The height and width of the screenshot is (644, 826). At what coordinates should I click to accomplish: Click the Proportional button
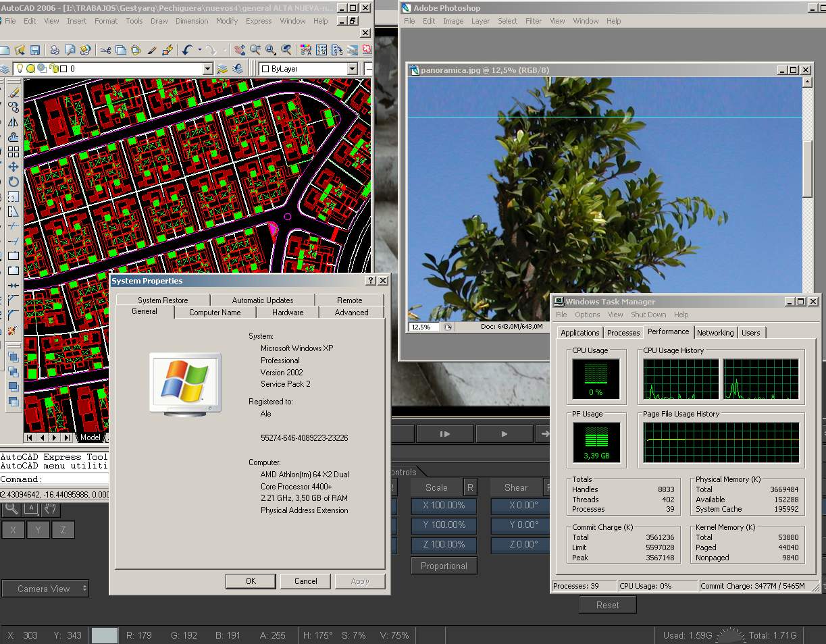tap(444, 566)
